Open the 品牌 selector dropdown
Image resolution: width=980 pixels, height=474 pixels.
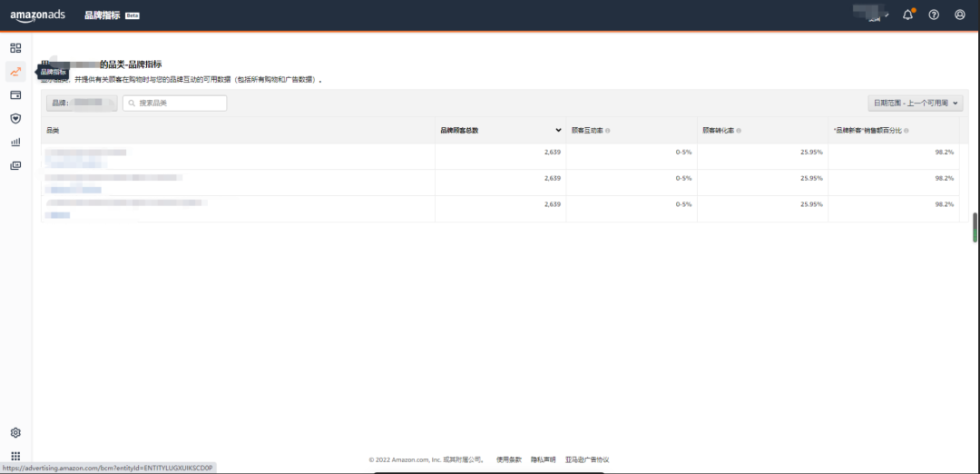click(x=82, y=104)
